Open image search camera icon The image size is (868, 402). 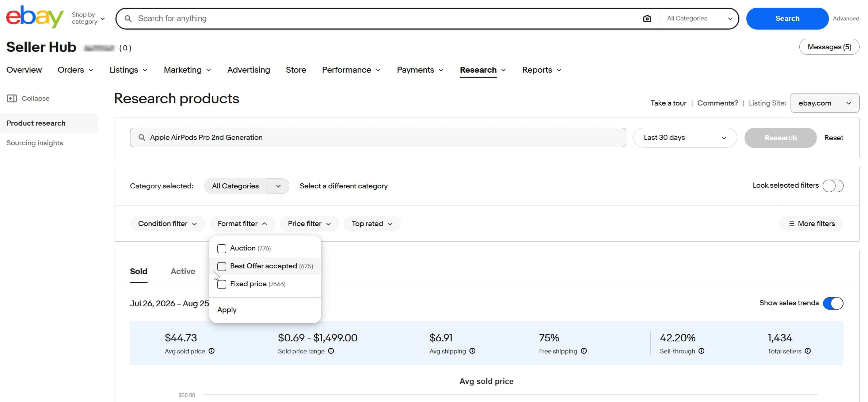(x=647, y=19)
